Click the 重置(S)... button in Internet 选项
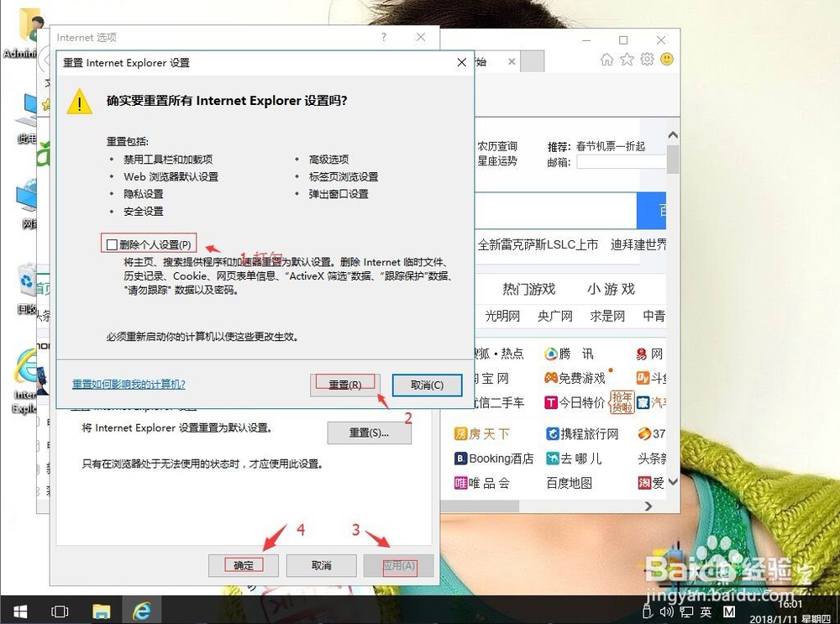Screen dimensions: 840x624 tap(369, 433)
